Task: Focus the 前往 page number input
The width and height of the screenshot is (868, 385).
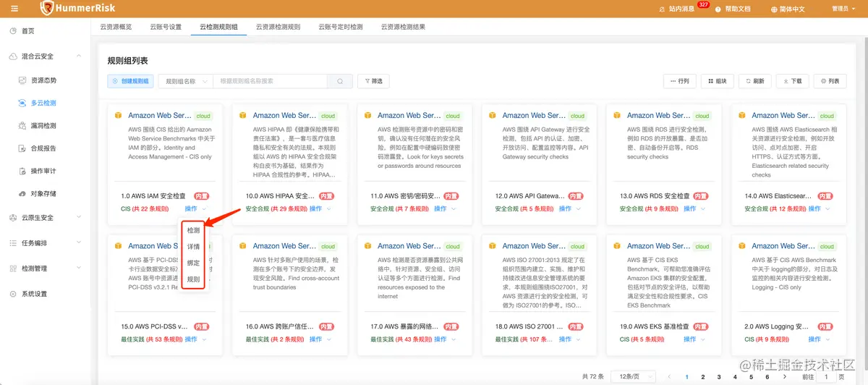Action: point(825,377)
